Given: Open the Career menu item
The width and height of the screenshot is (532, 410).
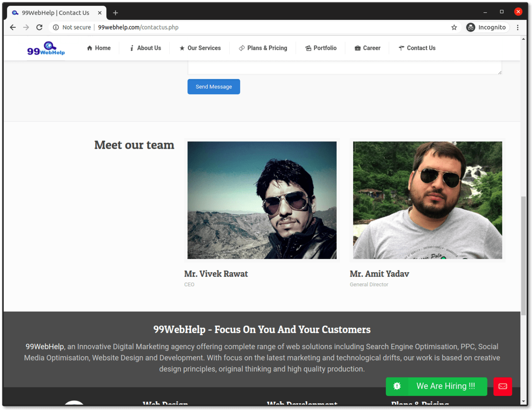Looking at the screenshot, I should 367,48.
